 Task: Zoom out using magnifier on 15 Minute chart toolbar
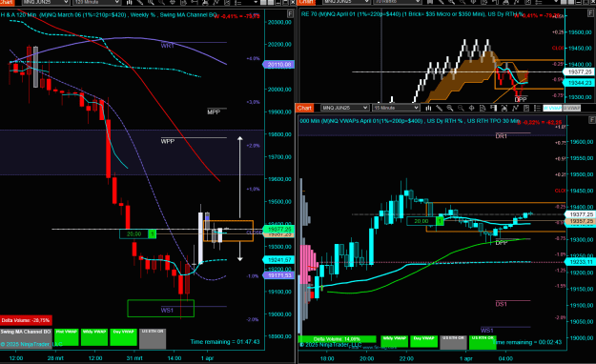461,108
